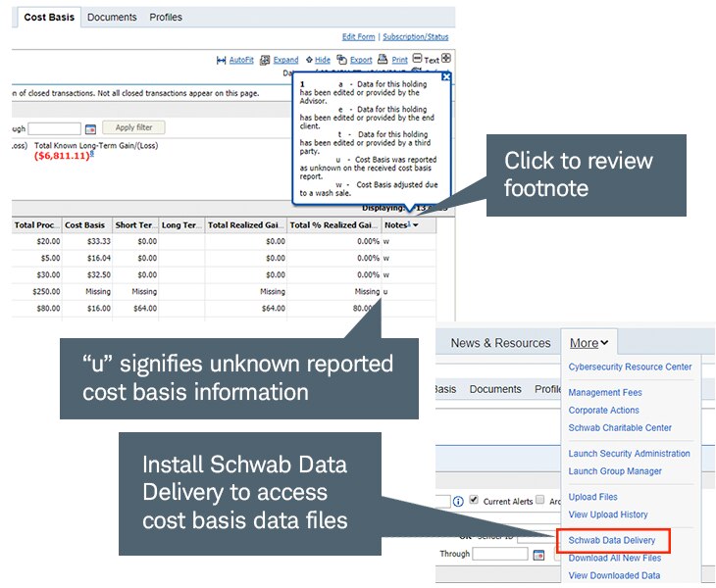
Task: Click the Hide diamond icon
Action: point(309,60)
